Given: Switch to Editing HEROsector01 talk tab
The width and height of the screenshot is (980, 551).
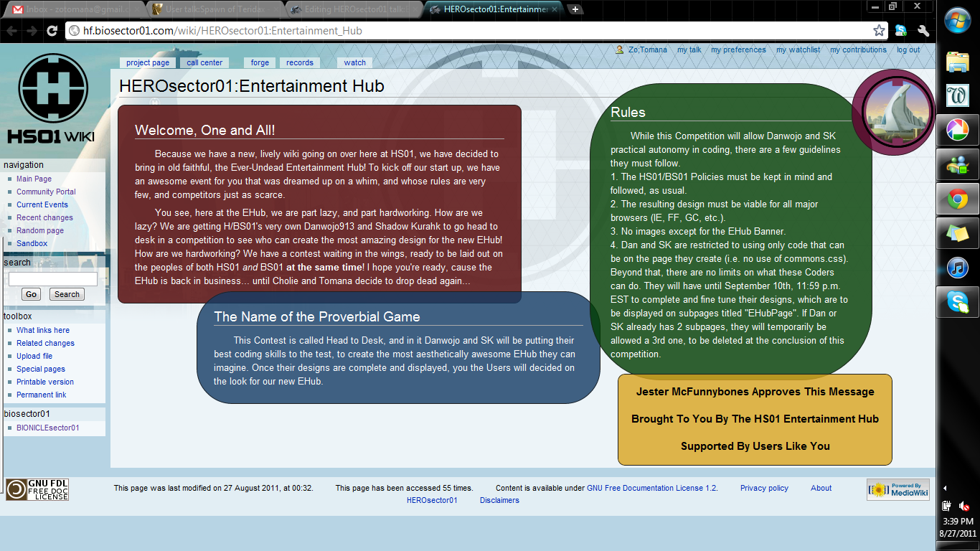Looking at the screenshot, I should tap(352, 9).
